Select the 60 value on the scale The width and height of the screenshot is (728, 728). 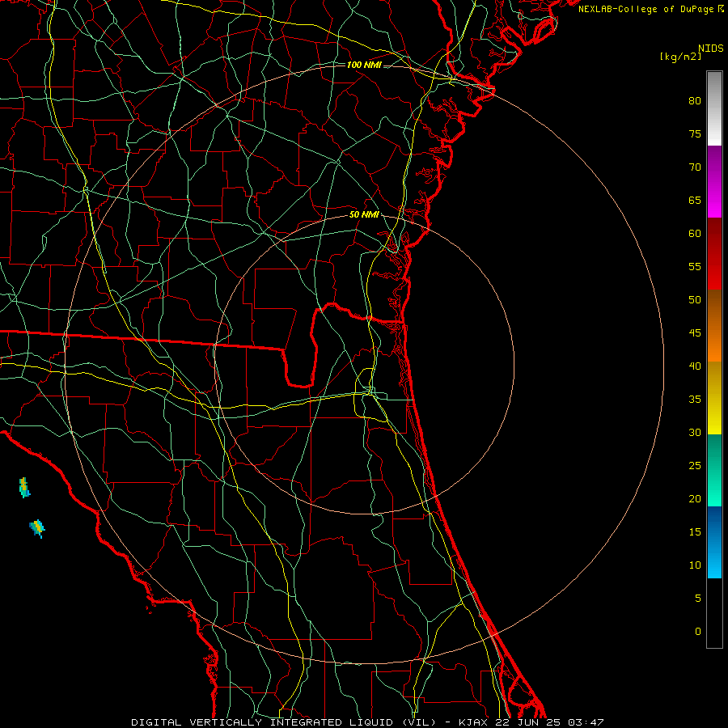[x=695, y=234]
